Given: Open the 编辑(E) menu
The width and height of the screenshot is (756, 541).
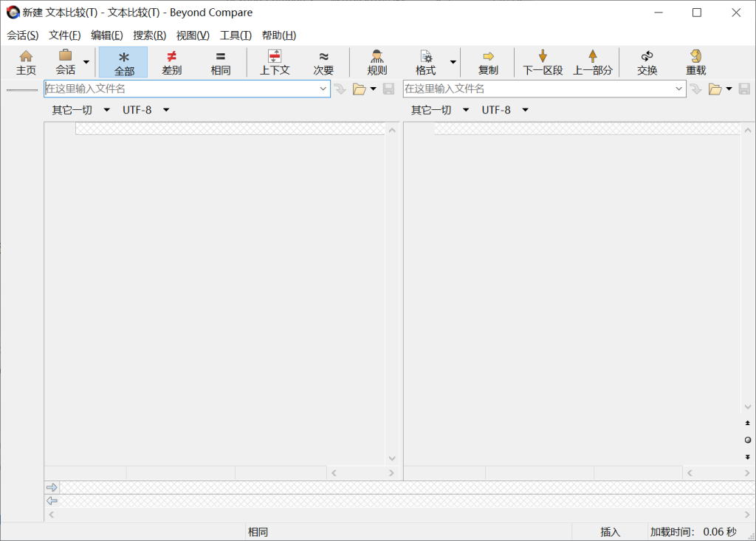Looking at the screenshot, I should tap(107, 35).
